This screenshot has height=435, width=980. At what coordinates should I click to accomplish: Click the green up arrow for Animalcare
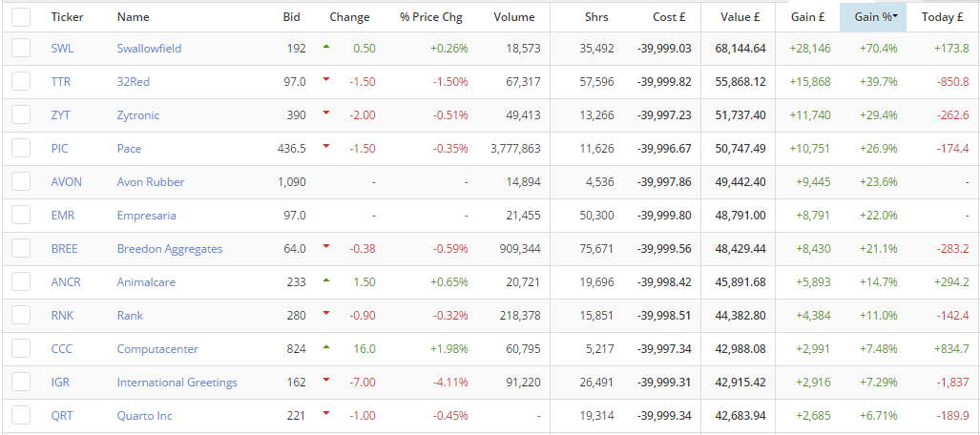point(325,280)
